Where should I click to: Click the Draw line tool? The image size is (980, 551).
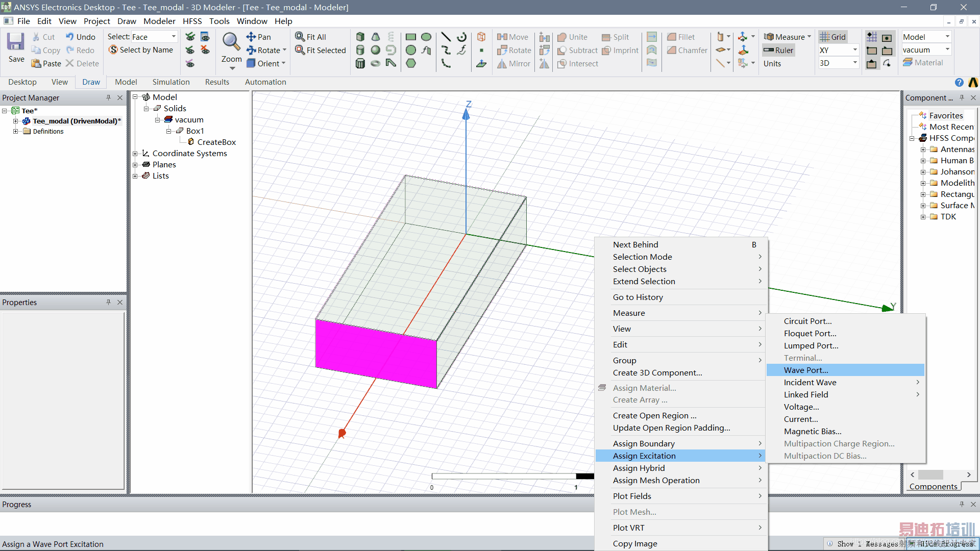pyautogui.click(x=446, y=37)
